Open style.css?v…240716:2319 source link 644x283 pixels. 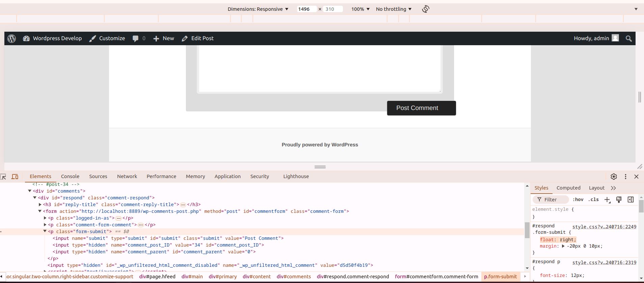click(604, 262)
